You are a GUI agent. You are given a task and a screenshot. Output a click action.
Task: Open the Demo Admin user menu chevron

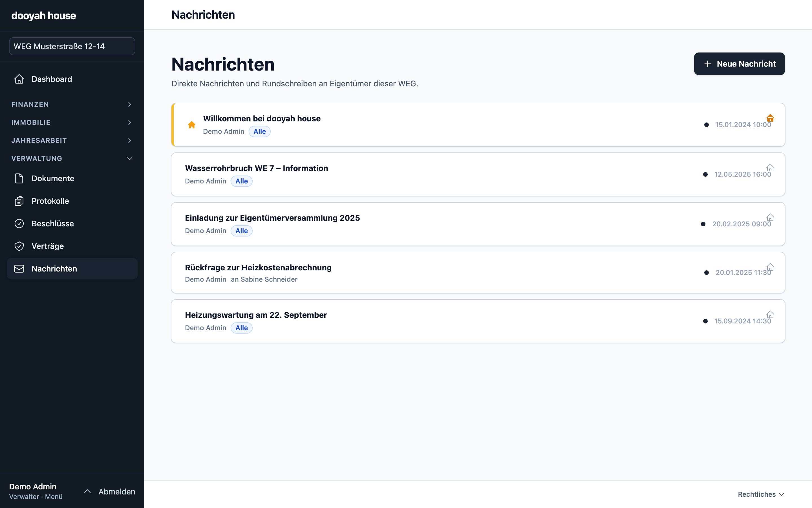[87, 491]
